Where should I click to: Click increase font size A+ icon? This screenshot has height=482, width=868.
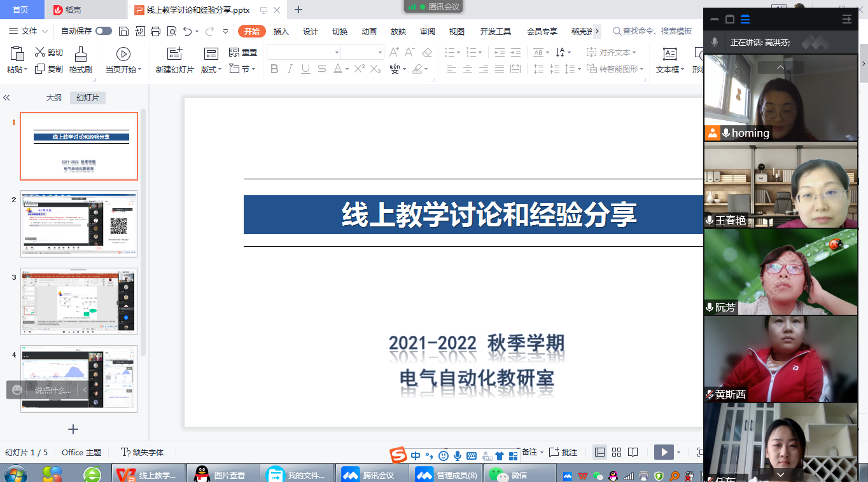point(394,52)
